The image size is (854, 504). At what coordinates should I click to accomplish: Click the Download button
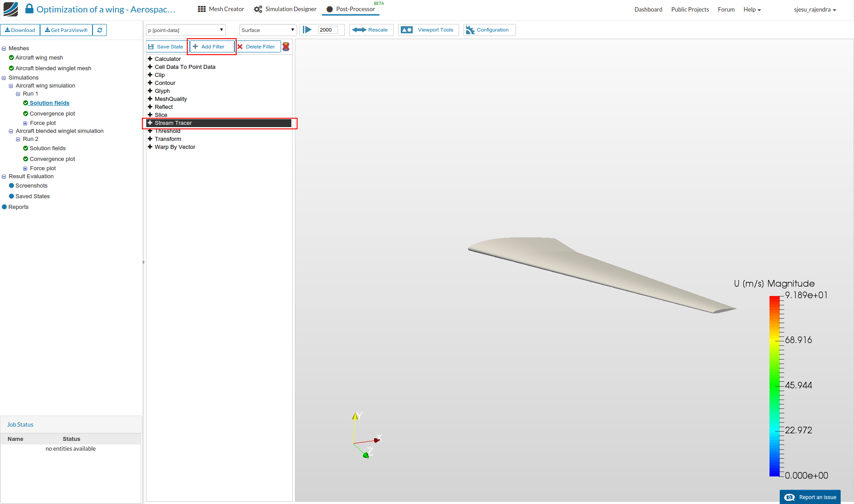(x=20, y=30)
